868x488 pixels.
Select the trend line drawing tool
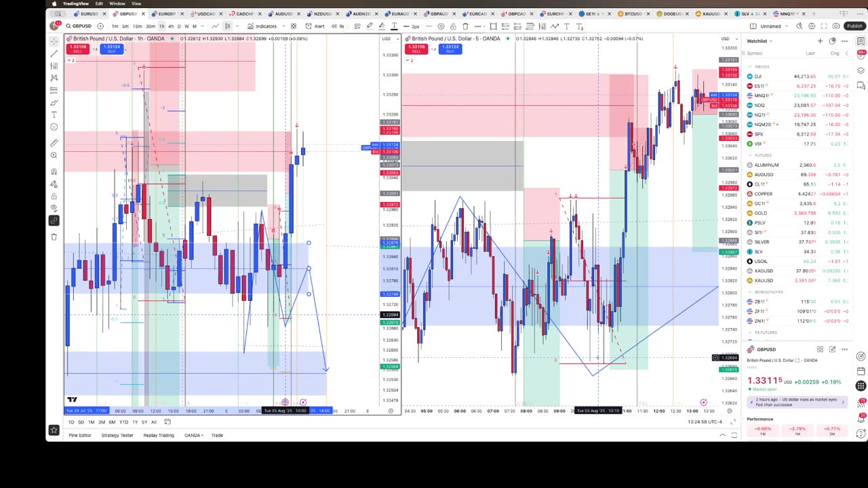pyautogui.click(x=54, y=53)
